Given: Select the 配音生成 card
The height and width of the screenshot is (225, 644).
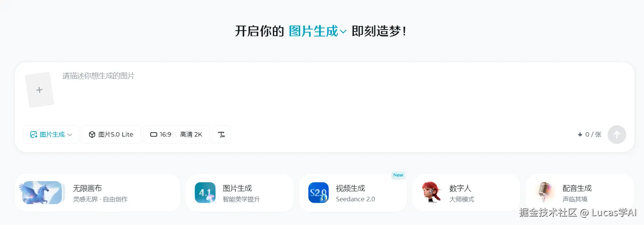Looking at the screenshot, I should (580, 193).
